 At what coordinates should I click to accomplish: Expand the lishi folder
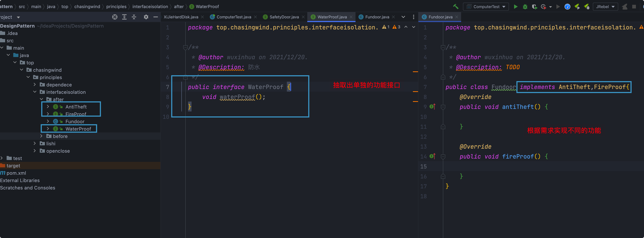click(x=35, y=143)
